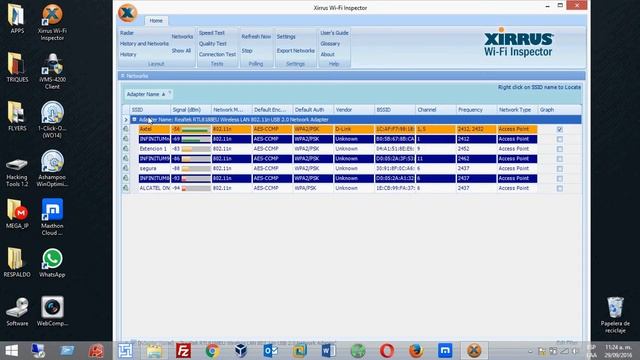Select the Networks layout option
This screenshot has width=640, height=360.
tap(182, 36)
